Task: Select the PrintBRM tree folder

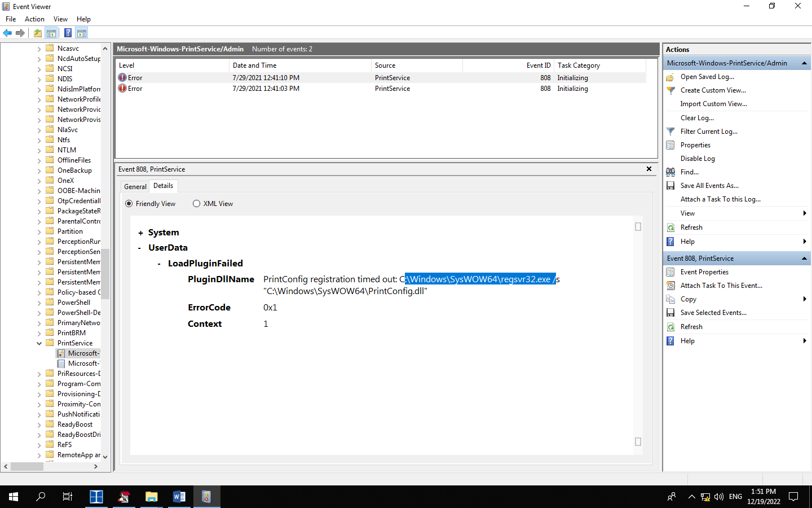Action: pos(72,333)
